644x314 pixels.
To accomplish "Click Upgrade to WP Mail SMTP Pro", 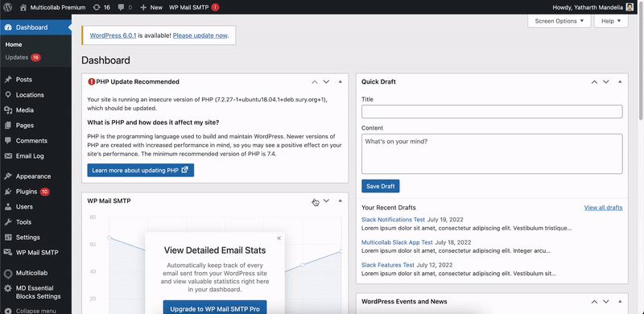I will click(x=215, y=307).
